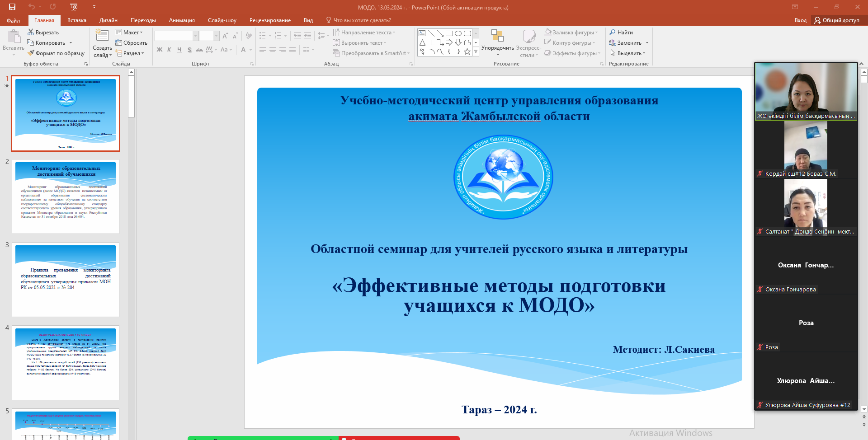The image size is (868, 440).
Task: Activate Формат по образцу painter
Action: point(56,53)
